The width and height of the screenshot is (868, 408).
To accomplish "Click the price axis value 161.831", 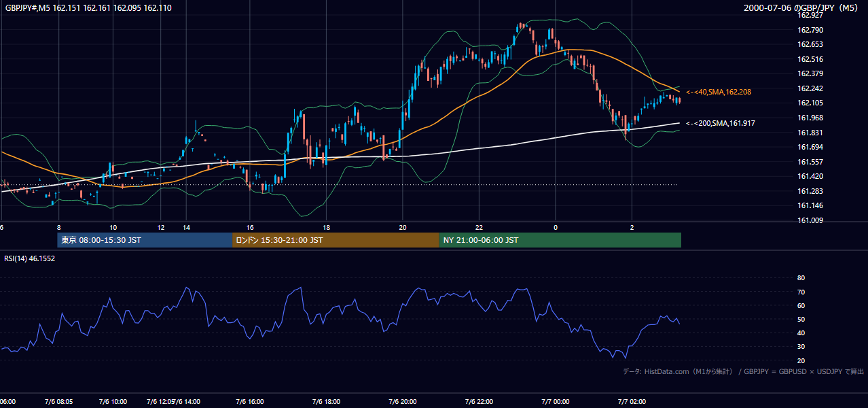I will click(x=810, y=133).
